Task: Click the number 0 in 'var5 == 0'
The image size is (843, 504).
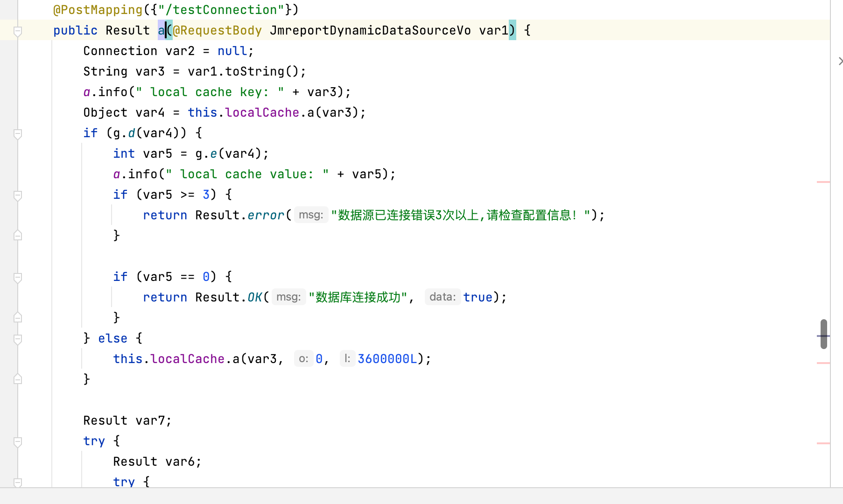Action: point(206,277)
